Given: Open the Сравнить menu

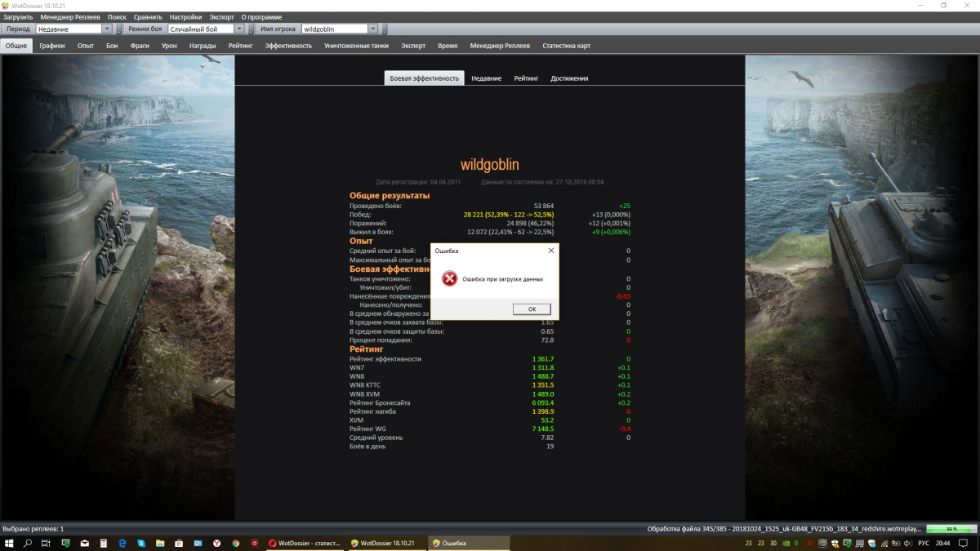Looking at the screenshot, I should (x=148, y=16).
